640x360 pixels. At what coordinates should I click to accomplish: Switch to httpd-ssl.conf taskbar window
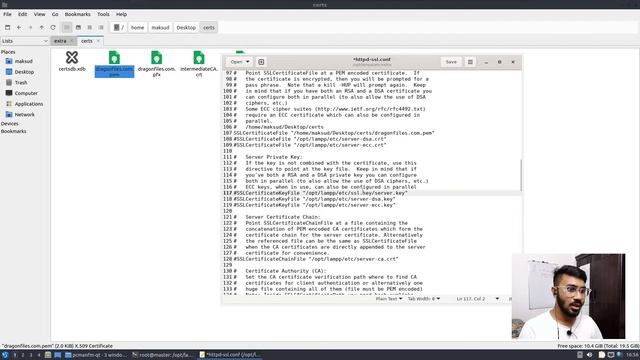click(230, 355)
